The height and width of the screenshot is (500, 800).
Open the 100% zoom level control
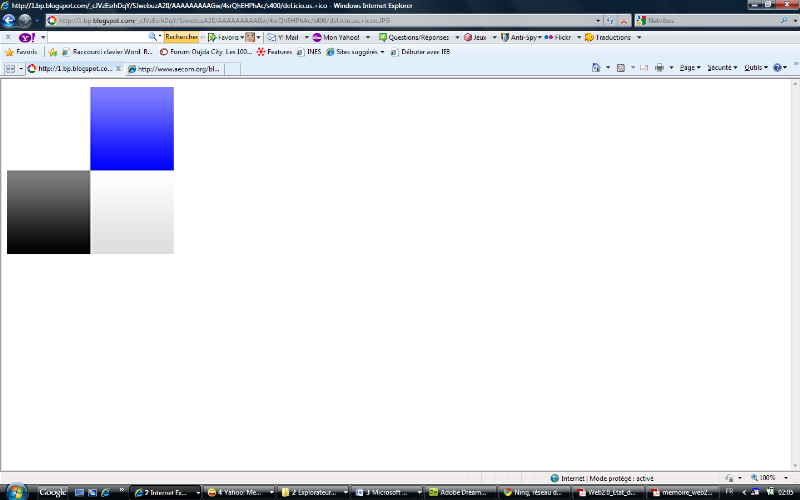[x=769, y=478]
